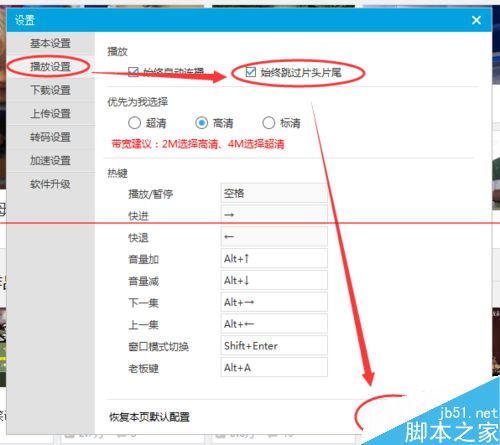Screen dimensions: 500x445
Task: Toggle the 始终自动连播 checkbox
Action: [133, 72]
